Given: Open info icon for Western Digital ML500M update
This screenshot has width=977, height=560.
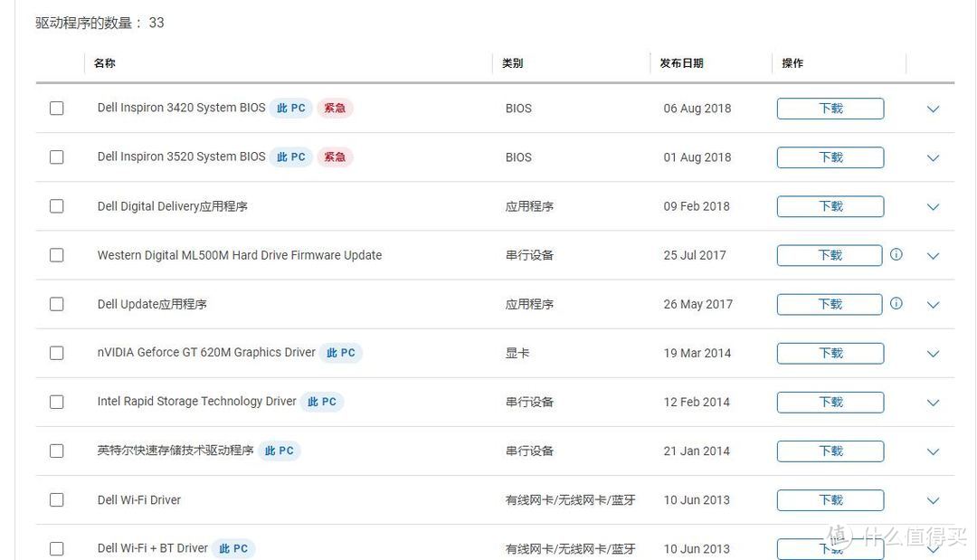Looking at the screenshot, I should (x=896, y=254).
